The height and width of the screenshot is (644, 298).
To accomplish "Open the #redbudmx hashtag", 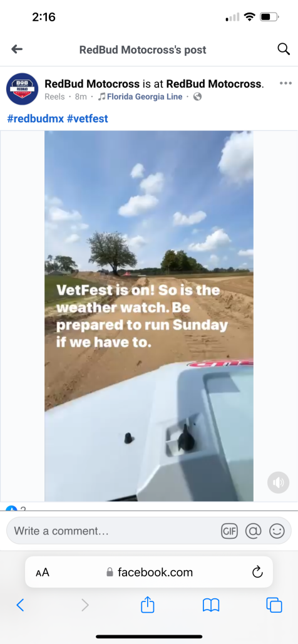I will pyautogui.click(x=35, y=119).
